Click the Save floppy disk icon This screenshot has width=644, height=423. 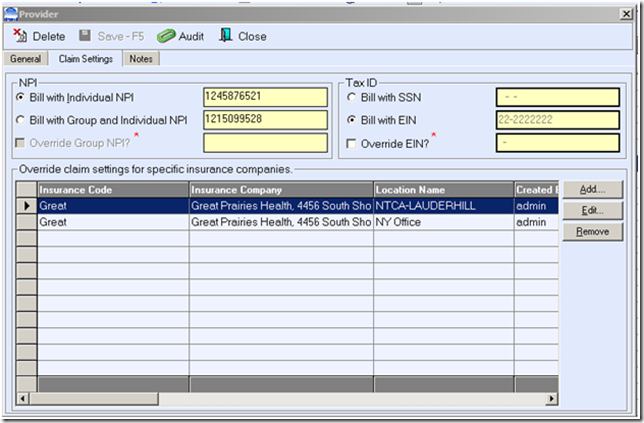click(85, 36)
